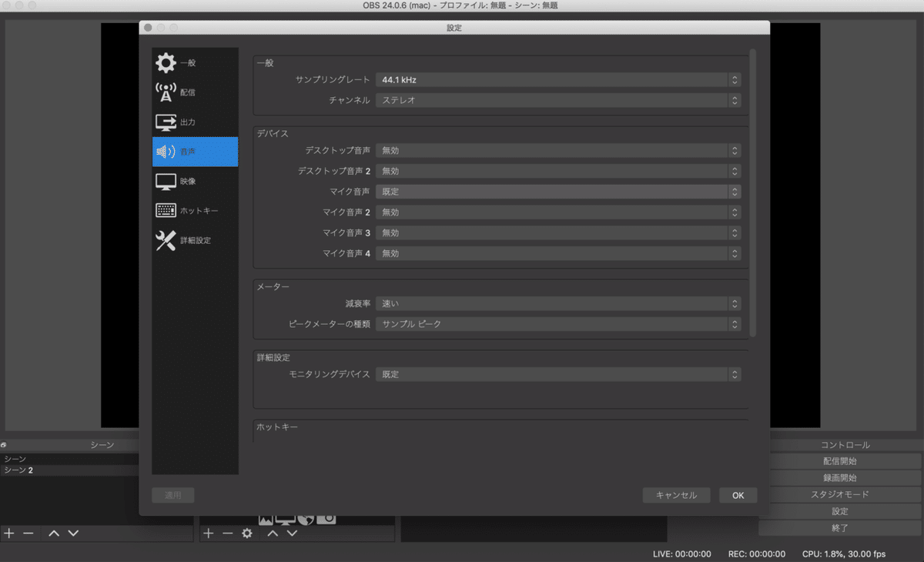Move the source up in the sources list
Viewport: 924px width, 562px height.
pos(273,533)
